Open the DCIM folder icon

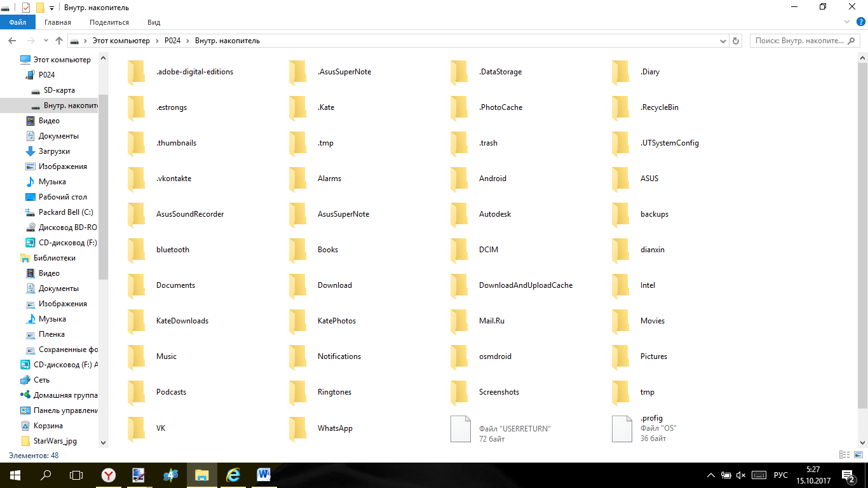[459, 250]
